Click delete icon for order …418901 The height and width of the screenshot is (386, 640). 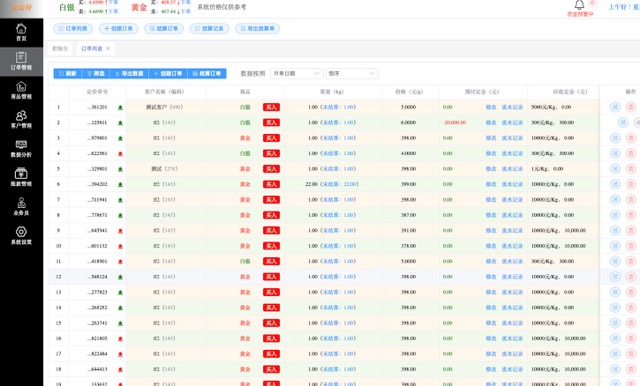pyautogui.click(x=631, y=261)
